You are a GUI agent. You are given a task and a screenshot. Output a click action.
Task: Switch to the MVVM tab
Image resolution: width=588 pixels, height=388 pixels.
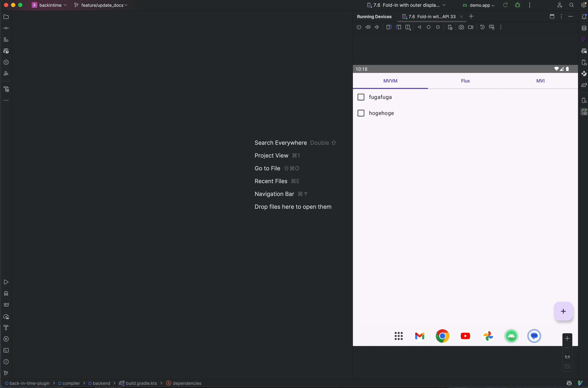(390, 81)
